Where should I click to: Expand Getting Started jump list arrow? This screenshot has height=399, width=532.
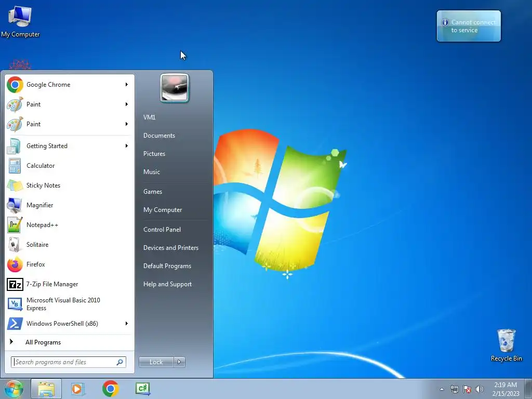tap(127, 146)
